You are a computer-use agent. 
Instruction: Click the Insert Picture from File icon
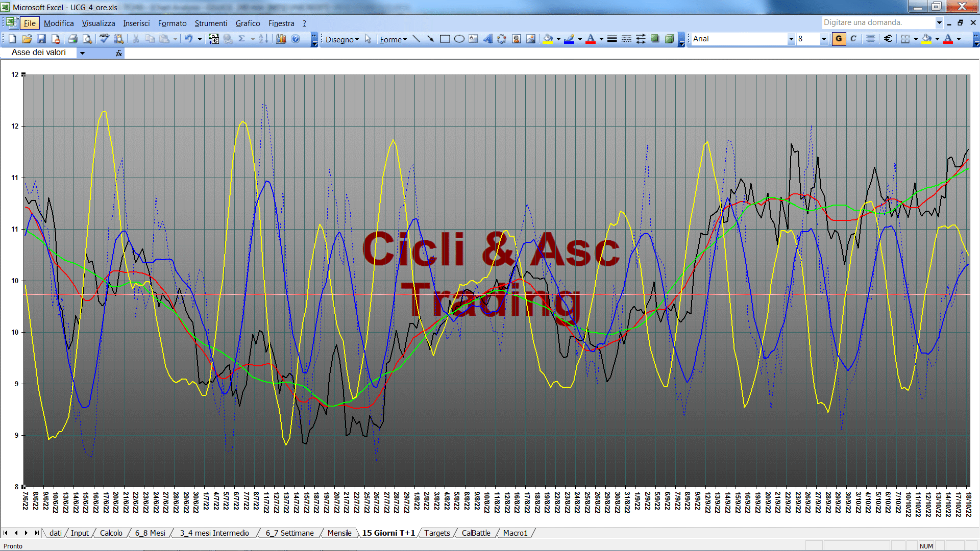tap(531, 39)
